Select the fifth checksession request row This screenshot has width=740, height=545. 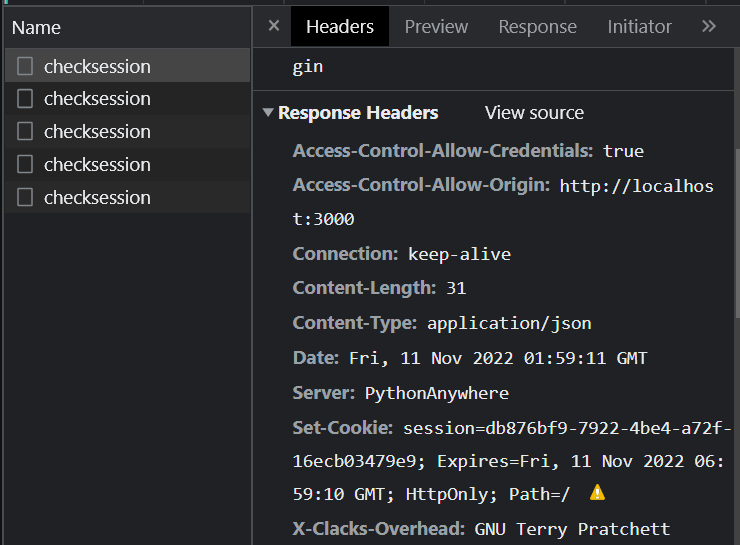pos(127,197)
